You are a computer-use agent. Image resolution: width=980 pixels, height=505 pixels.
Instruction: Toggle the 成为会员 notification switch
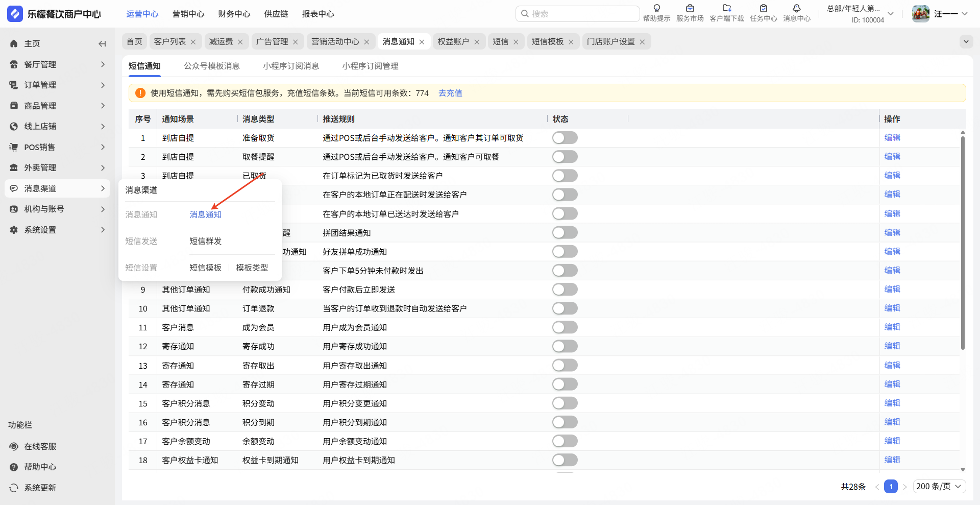565,327
